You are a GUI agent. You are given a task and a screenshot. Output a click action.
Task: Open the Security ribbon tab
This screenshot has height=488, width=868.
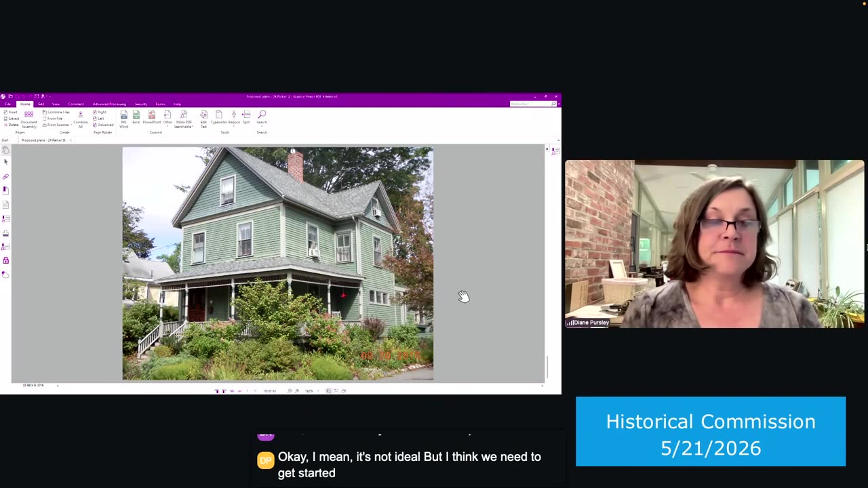(x=141, y=104)
